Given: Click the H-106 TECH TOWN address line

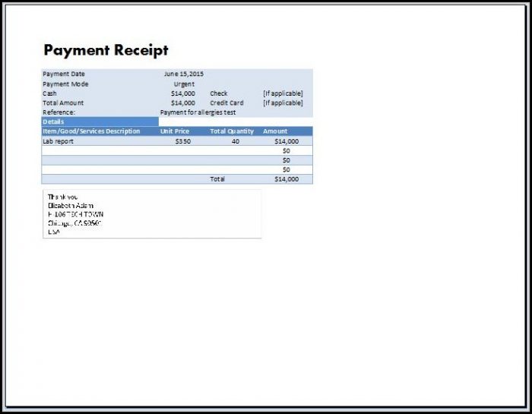Looking at the screenshot, I should coord(76,214).
